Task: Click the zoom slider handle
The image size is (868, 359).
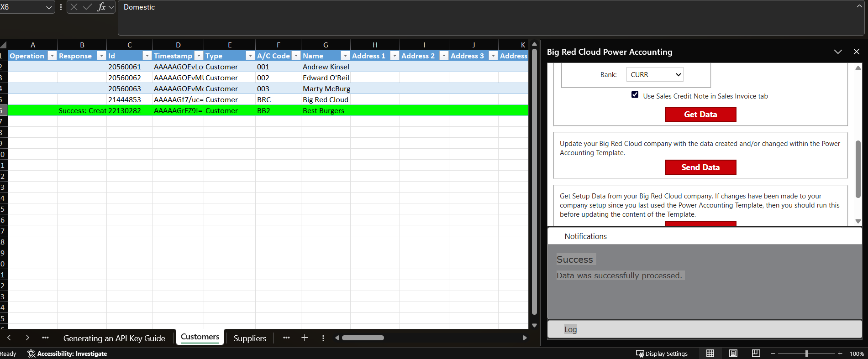Action: tap(807, 354)
